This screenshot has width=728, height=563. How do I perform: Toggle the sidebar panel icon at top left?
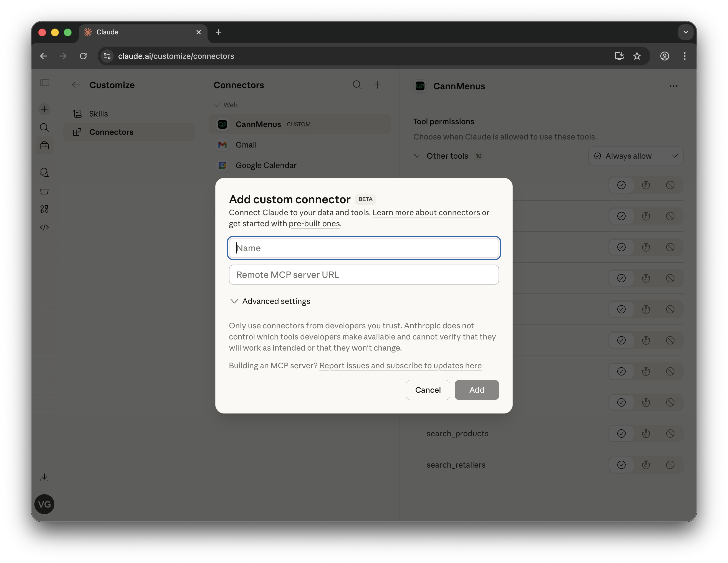point(44,83)
